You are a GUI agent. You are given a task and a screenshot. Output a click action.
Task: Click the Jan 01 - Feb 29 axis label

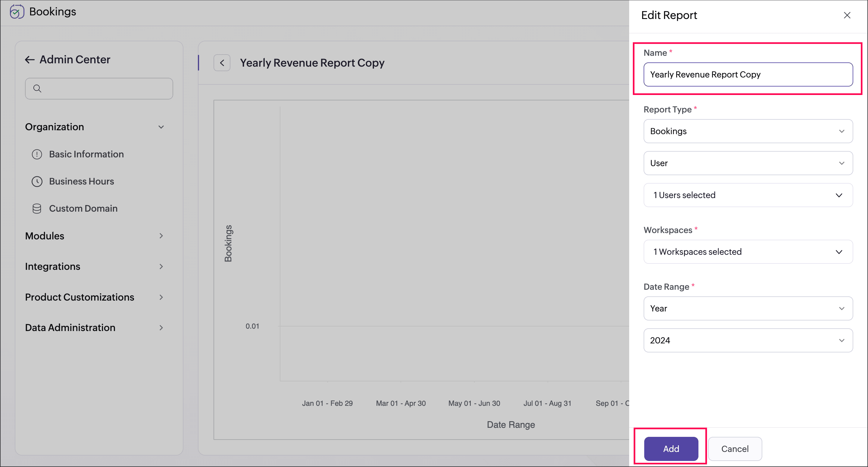point(327,403)
